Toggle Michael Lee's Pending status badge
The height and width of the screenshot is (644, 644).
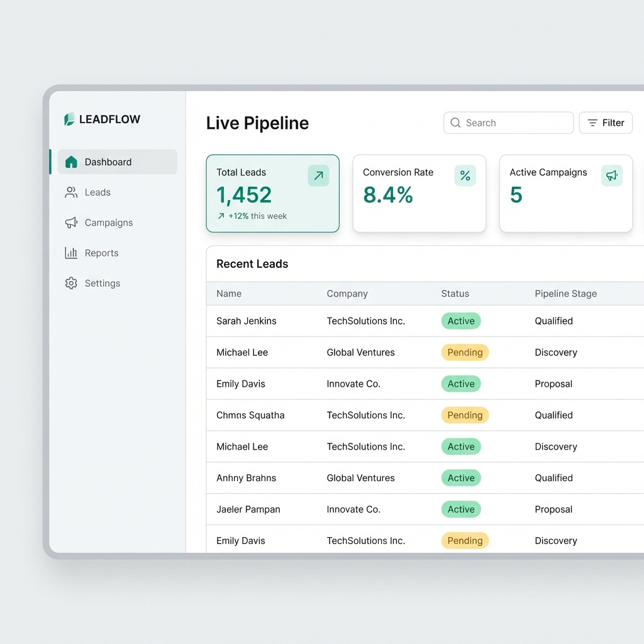coord(465,352)
